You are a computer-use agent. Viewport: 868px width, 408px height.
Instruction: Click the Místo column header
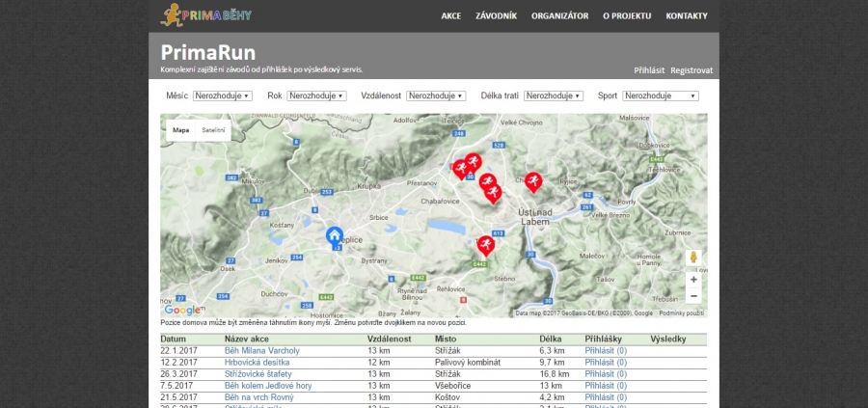[x=446, y=339]
